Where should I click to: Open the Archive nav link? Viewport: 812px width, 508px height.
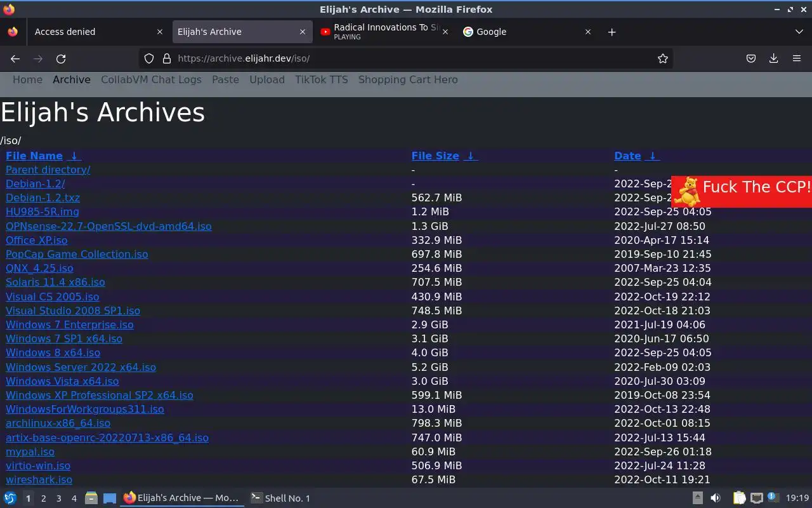72,79
